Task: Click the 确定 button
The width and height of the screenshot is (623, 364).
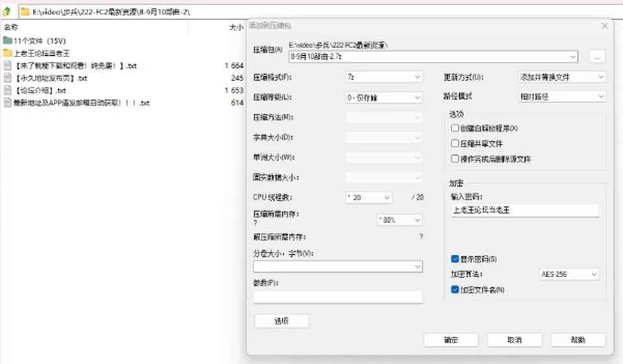Action: (451, 340)
